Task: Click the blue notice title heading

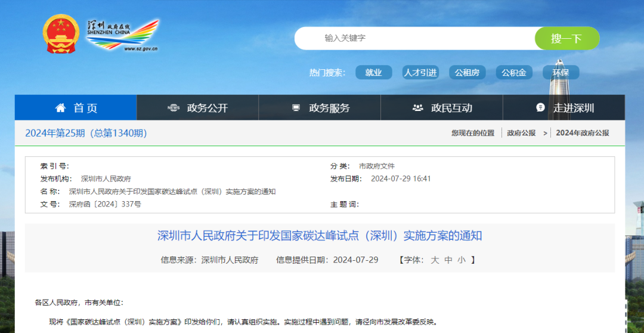Action: pyautogui.click(x=320, y=236)
